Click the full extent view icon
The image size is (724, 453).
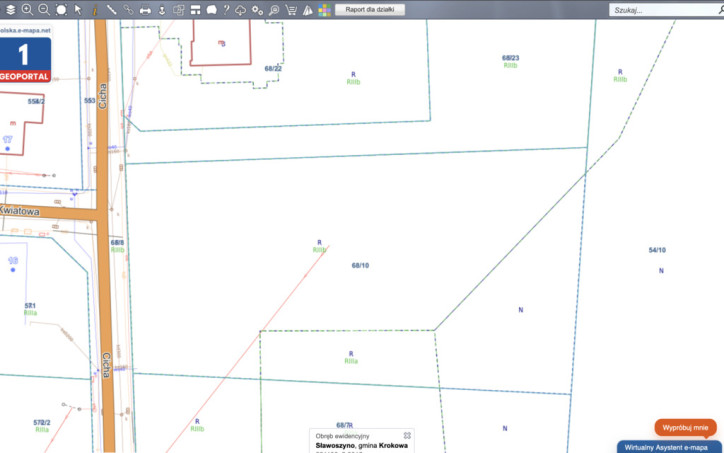click(x=61, y=10)
